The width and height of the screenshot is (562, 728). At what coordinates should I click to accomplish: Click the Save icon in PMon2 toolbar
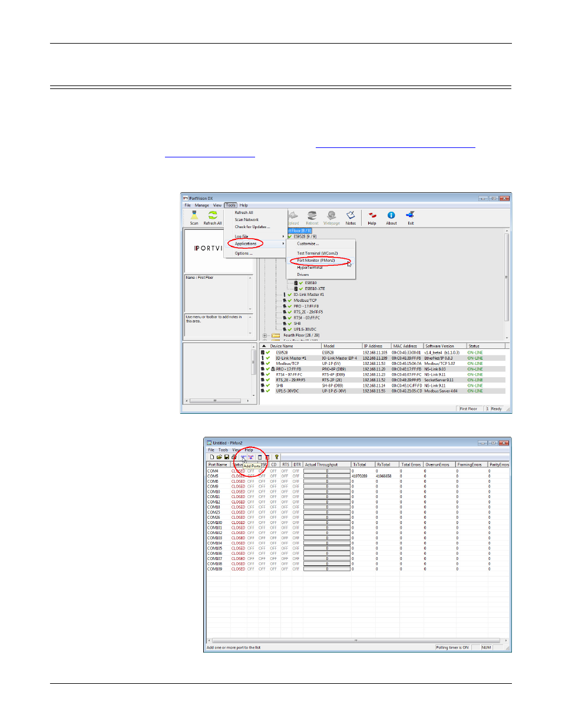pyautogui.click(x=226, y=457)
